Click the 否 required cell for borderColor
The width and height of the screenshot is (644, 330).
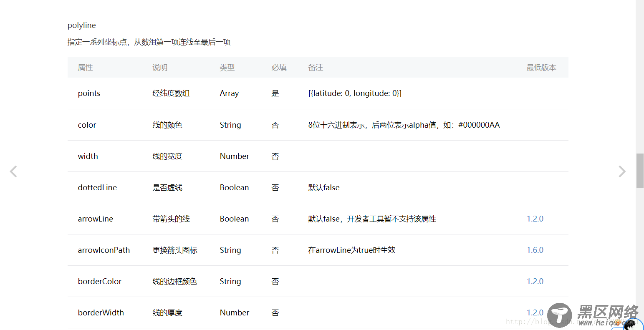275,281
